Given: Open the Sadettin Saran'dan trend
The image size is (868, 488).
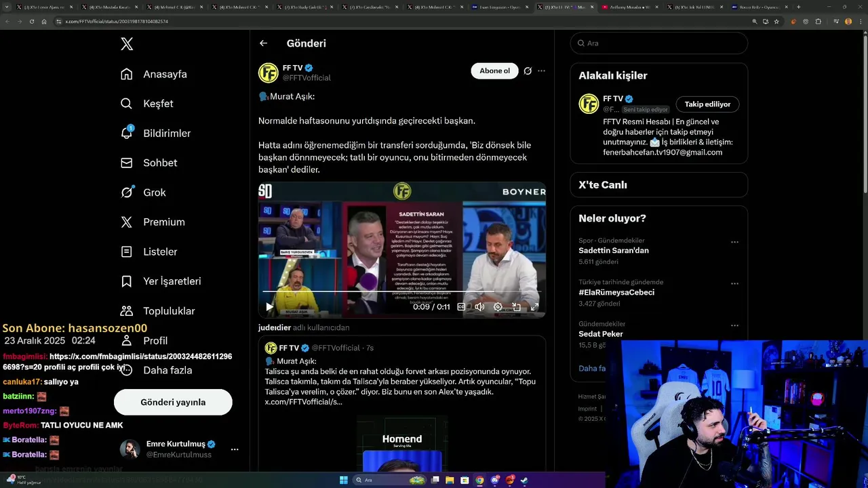Looking at the screenshot, I should [x=614, y=250].
